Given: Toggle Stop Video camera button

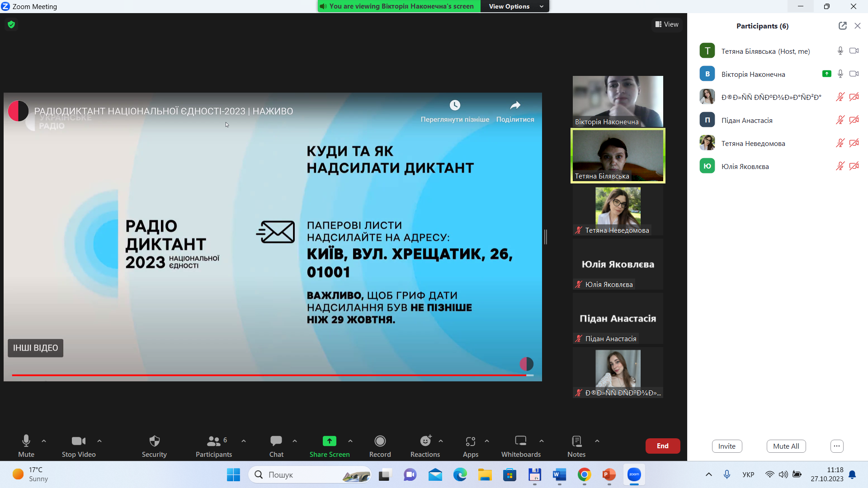Looking at the screenshot, I should 78,441.
